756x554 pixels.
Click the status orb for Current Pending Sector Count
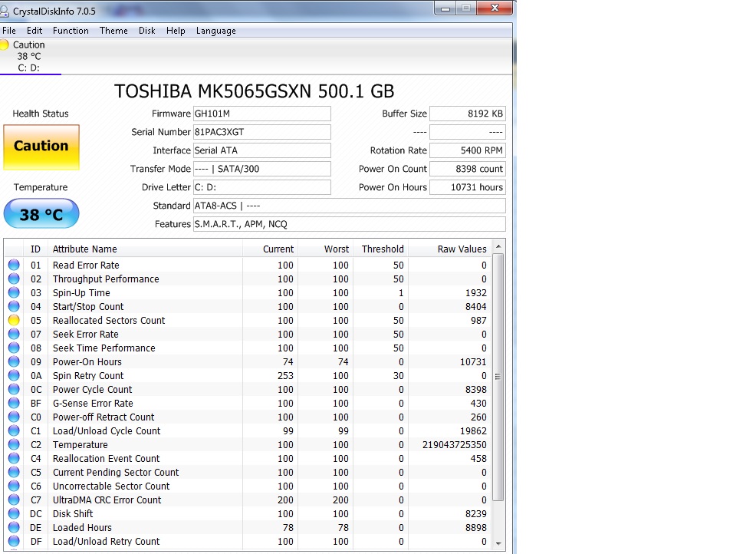14,473
